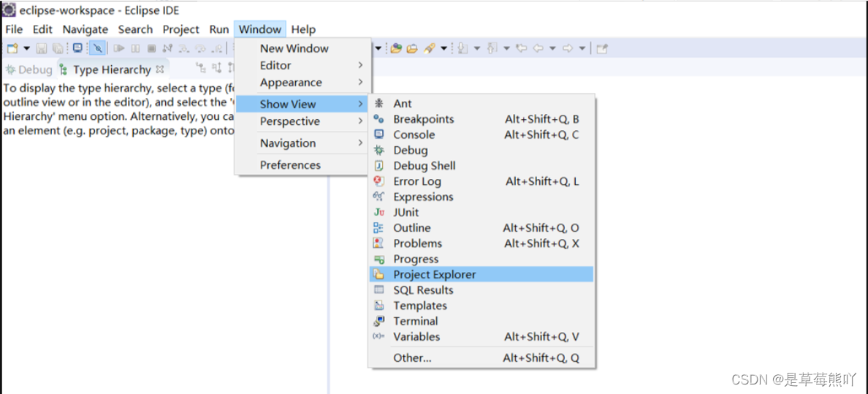Click the Open Terminal monitor icon
Viewport: 868px width, 394px height.
(77, 48)
